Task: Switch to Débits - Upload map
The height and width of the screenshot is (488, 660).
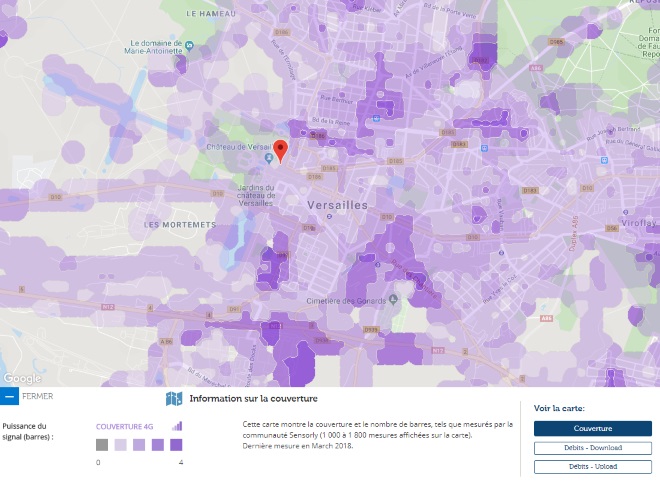Action: point(592,467)
